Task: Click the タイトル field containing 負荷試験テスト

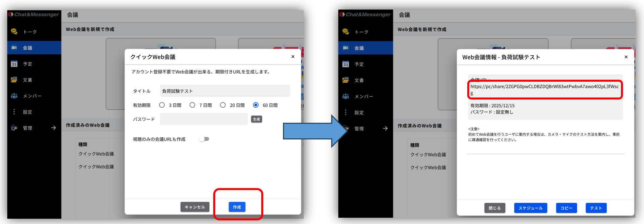Action: click(225, 91)
